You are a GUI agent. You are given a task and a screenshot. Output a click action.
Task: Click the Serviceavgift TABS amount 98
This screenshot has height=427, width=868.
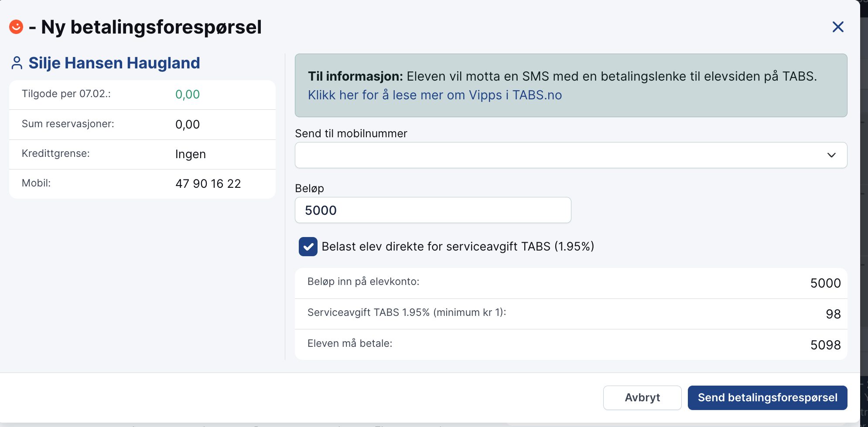click(x=833, y=314)
